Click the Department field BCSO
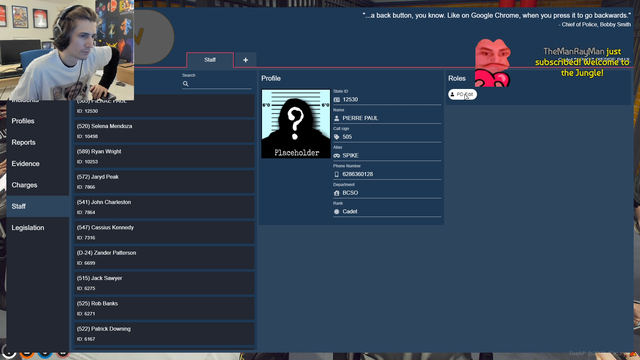This screenshot has height=360, width=640. (387, 193)
